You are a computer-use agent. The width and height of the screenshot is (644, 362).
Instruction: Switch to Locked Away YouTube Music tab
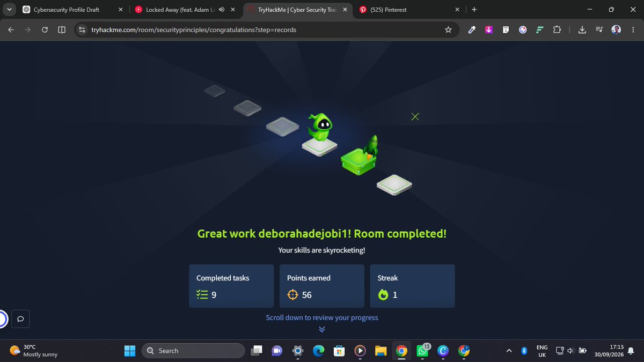(x=180, y=10)
